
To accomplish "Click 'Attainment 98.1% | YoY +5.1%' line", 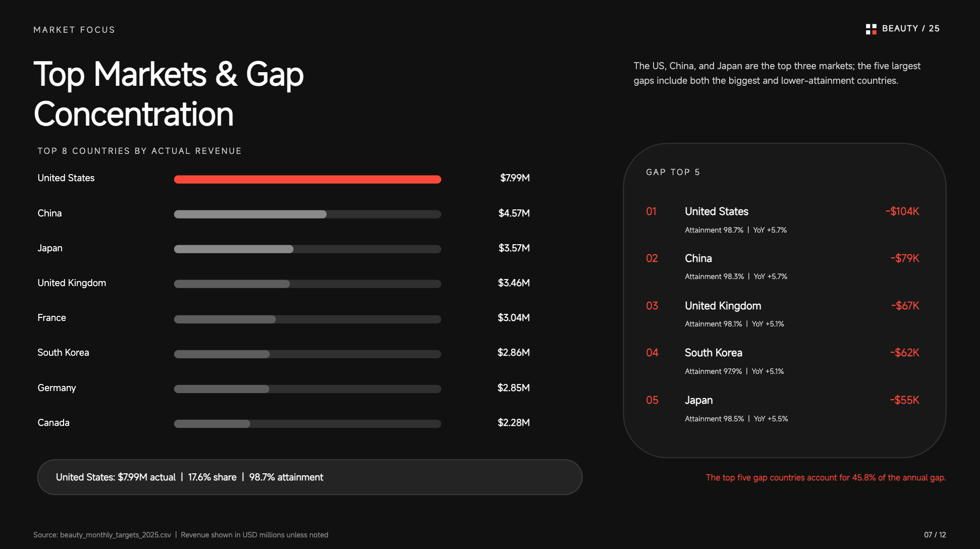I will coord(734,324).
